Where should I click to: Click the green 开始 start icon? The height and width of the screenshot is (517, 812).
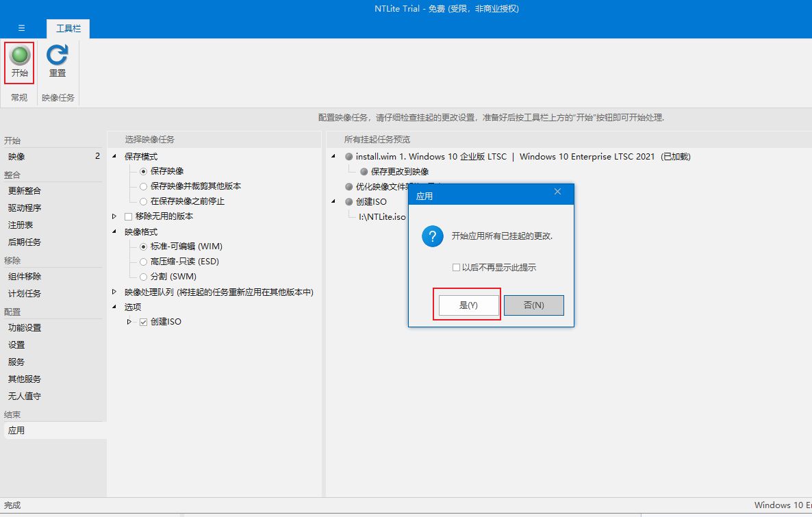pos(20,55)
